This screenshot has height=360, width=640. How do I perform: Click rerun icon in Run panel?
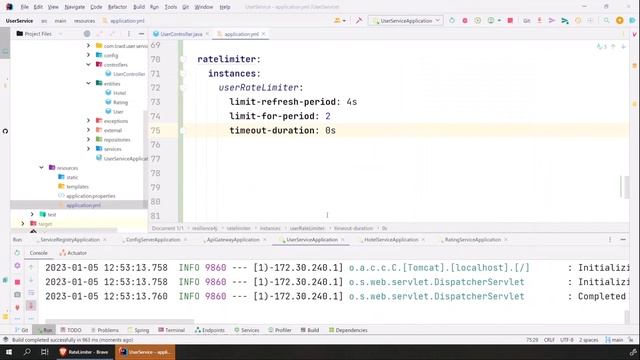tap(17, 253)
